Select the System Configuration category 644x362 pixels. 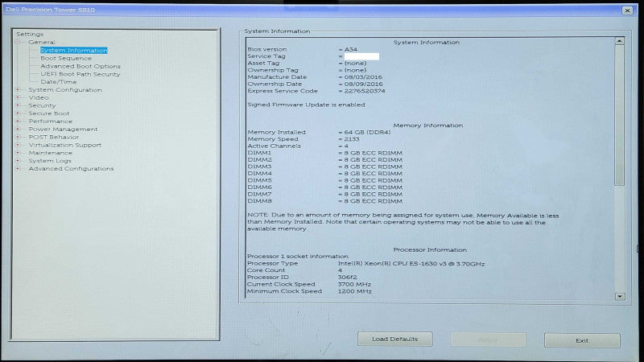click(65, 89)
